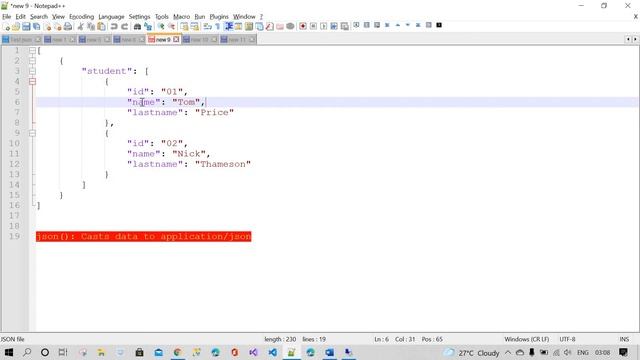This screenshot has height=360, width=640.
Task: Click the Save All toolbar icon
Action: (37, 27)
